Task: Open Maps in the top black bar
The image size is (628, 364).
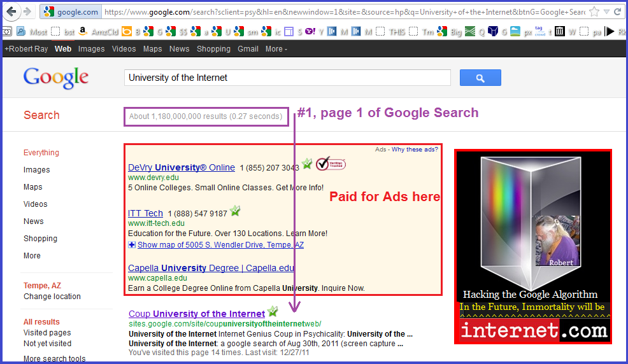Action: point(153,49)
